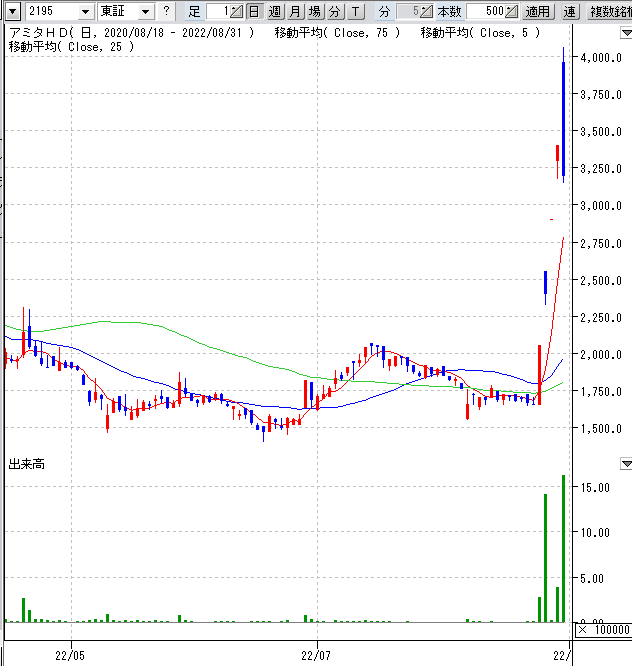This screenshot has height=666, width=632.
Task: Click the 複数銘柄 multiple symbols button
Action: pos(609,11)
